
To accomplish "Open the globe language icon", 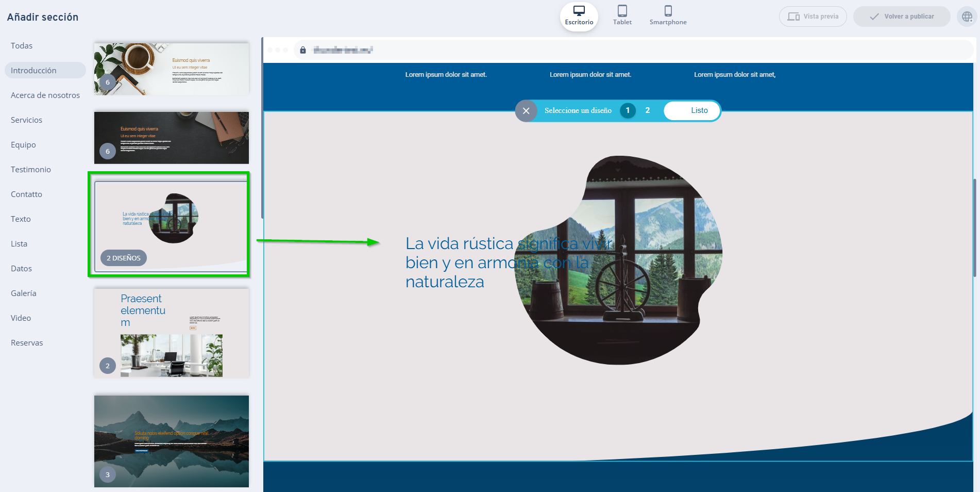I will click(x=967, y=17).
